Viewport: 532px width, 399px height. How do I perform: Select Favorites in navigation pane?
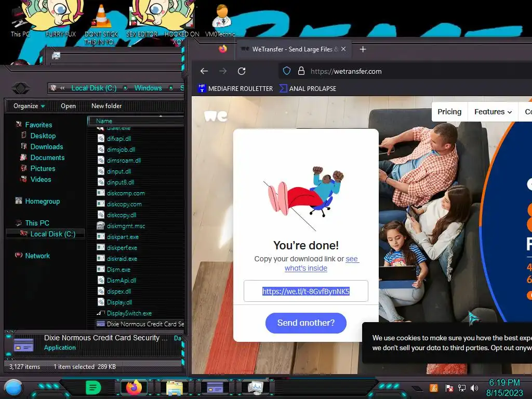click(38, 125)
